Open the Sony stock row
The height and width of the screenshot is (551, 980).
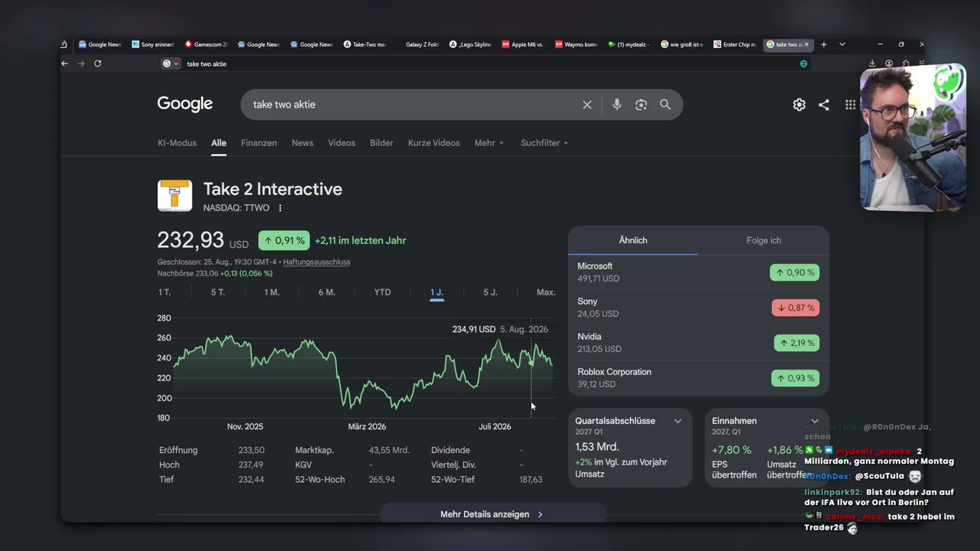click(x=698, y=308)
